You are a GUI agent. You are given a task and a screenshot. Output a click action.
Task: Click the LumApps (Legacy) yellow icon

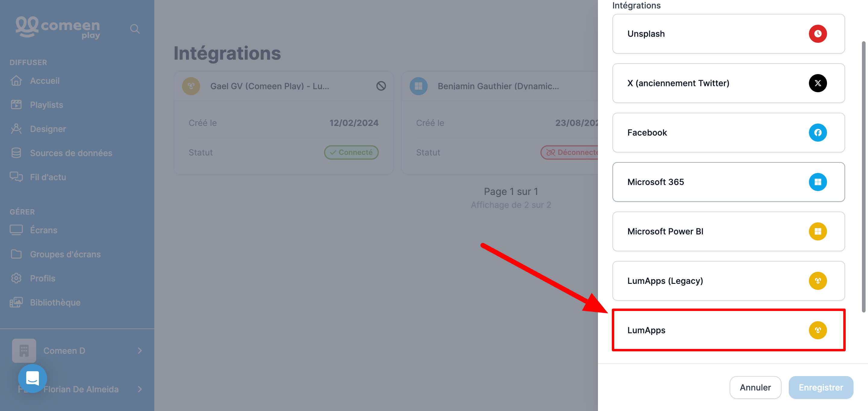[817, 281]
